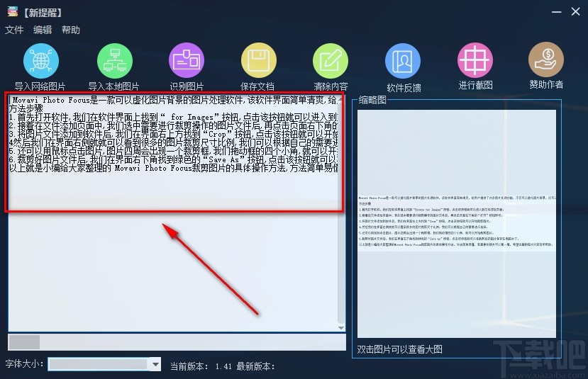The image size is (588, 379).
Task: Close the 新提醒 window
Action: click(x=576, y=11)
